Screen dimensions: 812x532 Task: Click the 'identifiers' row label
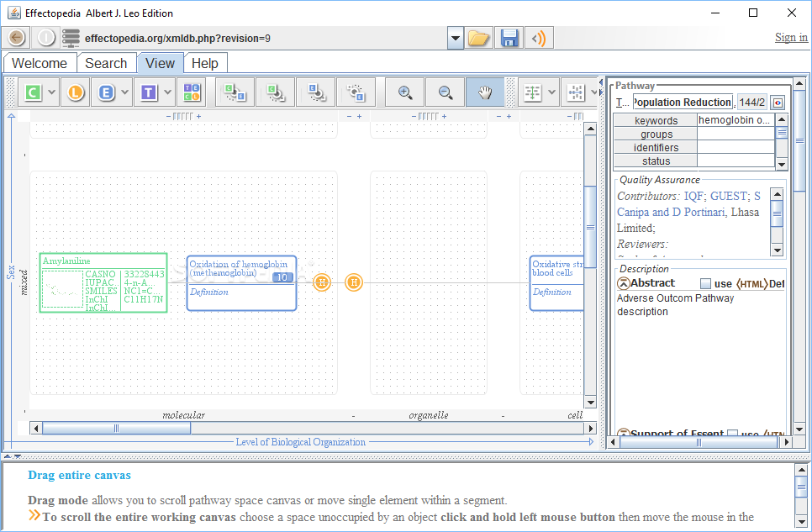[x=656, y=148]
